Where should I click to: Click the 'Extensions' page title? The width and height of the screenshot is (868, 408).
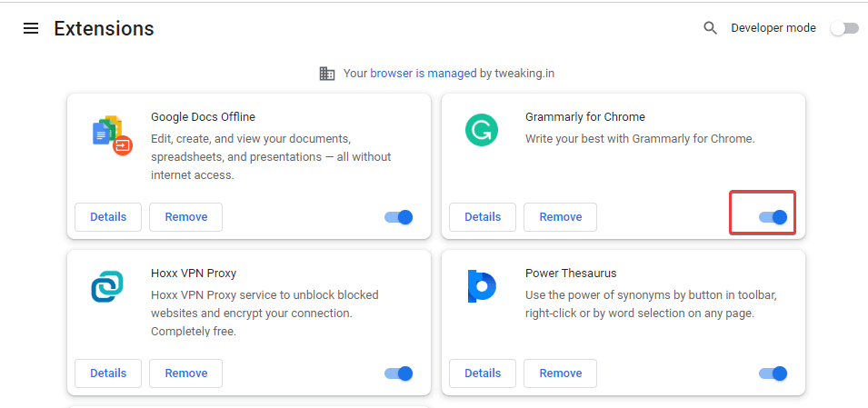point(105,28)
